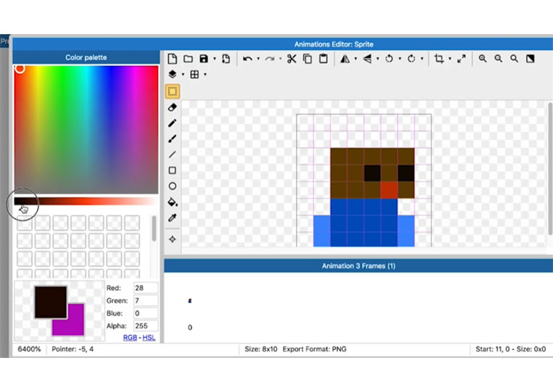Zoom out with the minus magnifier
The height and width of the screenshot is (392, 553).
pos(499,59)
